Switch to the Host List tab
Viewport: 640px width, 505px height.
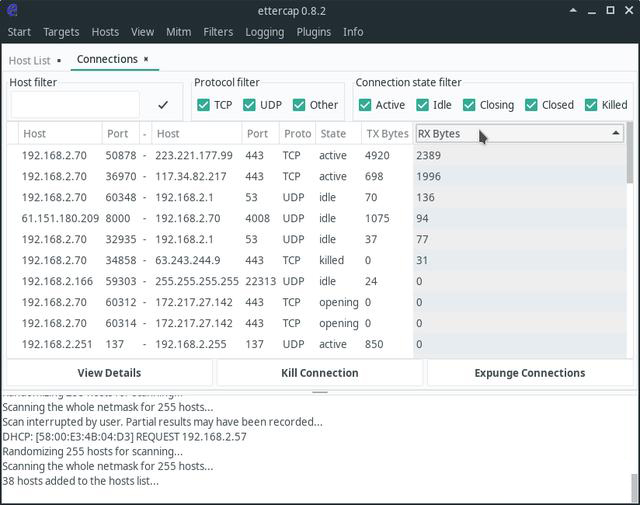29,61
